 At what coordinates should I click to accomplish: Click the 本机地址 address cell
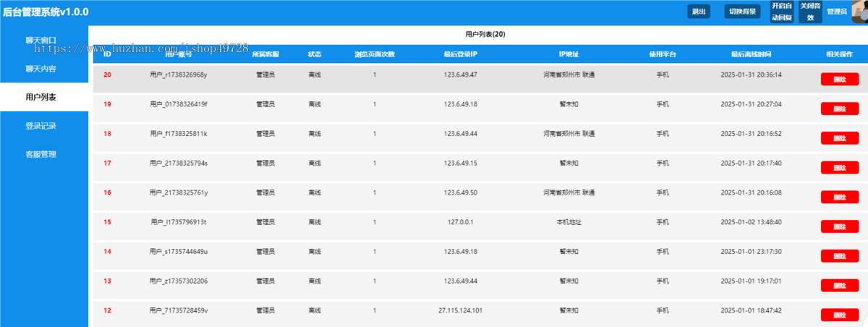pos(569,222)
